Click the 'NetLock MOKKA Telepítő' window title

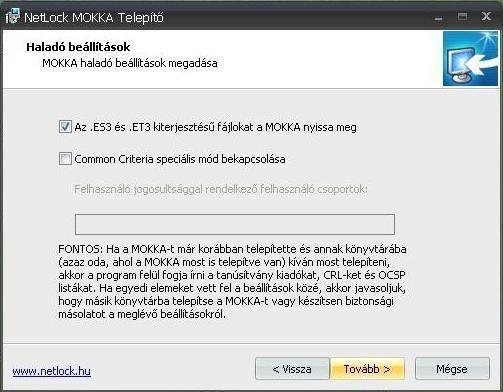coord(94,17)
